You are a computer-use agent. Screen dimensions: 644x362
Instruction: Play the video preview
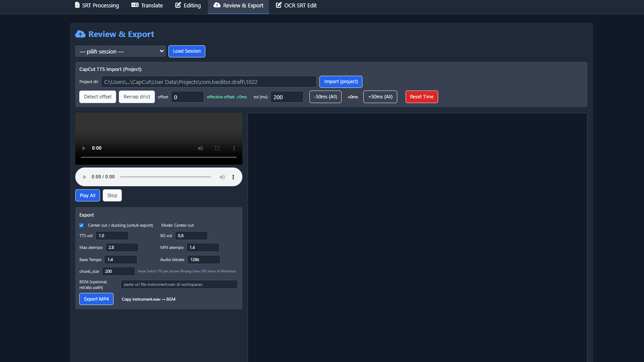pos(84,148)
